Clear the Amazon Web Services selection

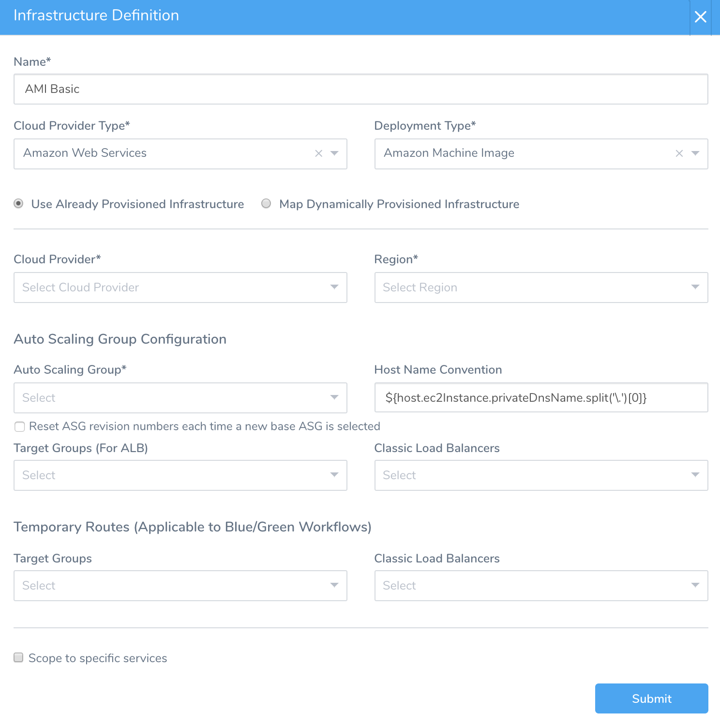point(318,153)
